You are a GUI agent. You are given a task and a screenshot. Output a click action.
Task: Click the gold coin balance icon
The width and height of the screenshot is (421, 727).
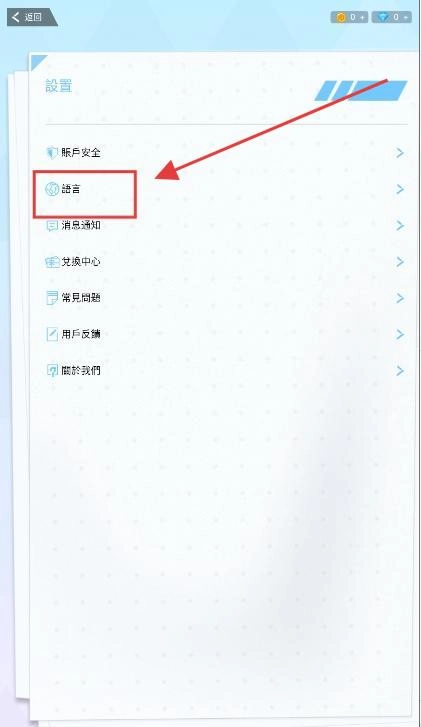pyautogui.click(x=341, y=17)
